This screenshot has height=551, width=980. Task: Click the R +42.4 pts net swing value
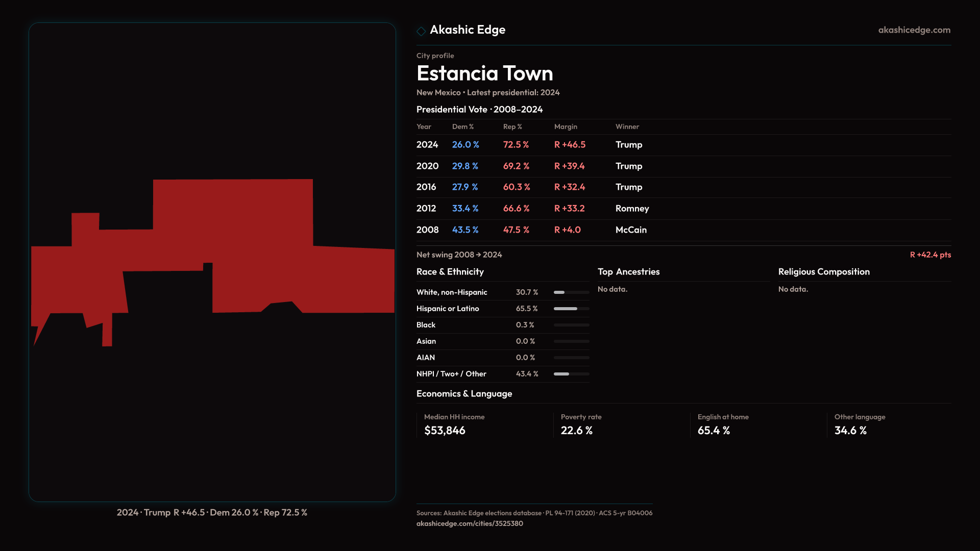pos(930,255)
